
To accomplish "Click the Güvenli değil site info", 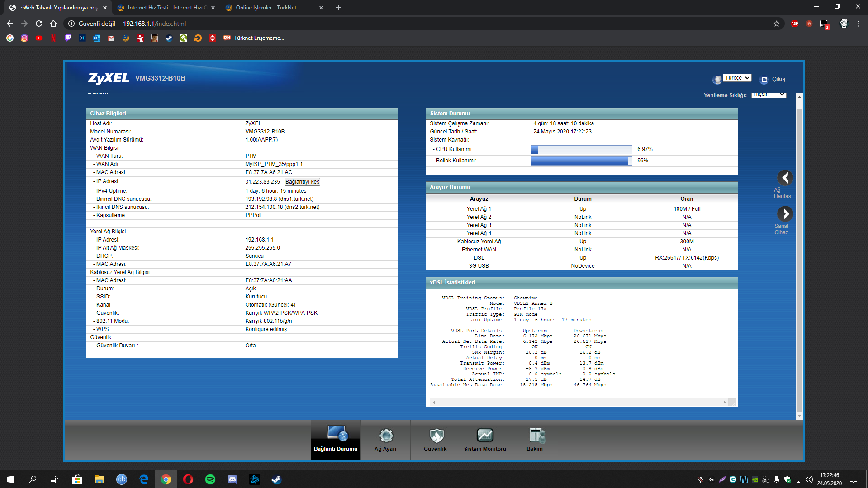I will pyautogui.click(x=92, y=24).
